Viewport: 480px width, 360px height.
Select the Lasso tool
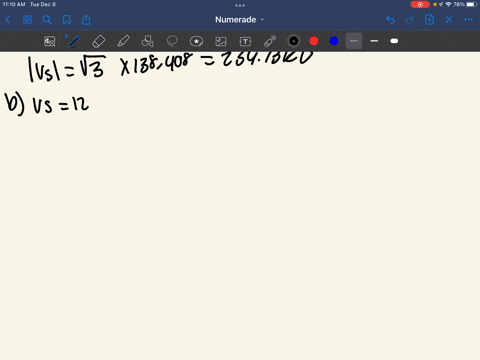tap(172, 41)
